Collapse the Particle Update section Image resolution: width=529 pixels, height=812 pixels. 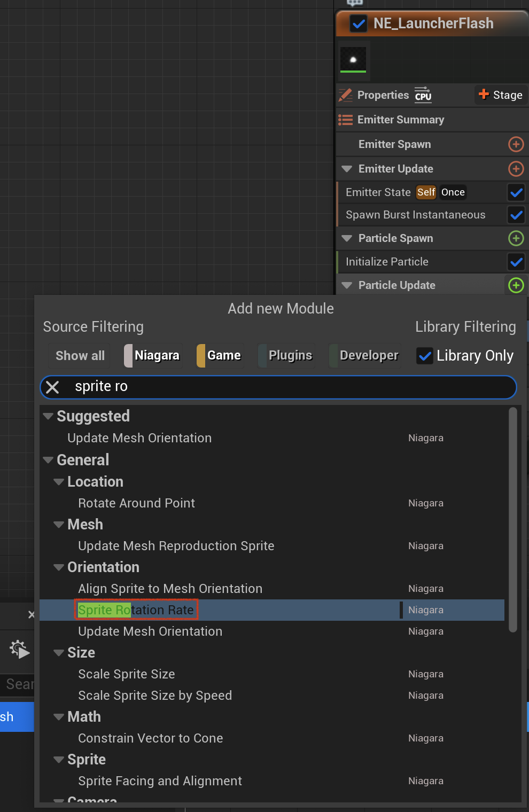(x=347, y=285)
